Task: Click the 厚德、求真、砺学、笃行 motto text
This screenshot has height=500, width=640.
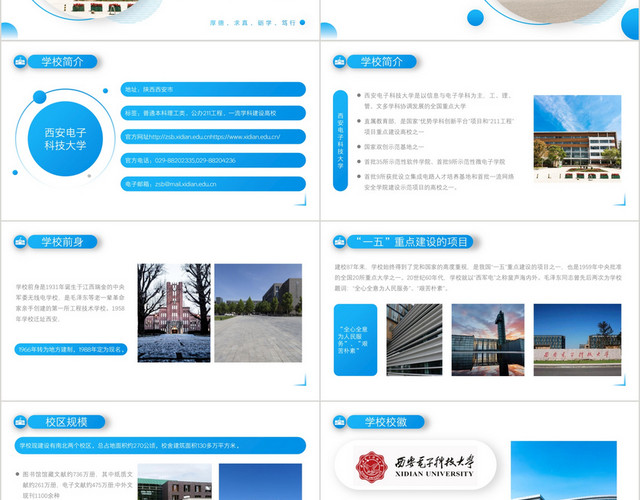Action: tap(253, 23)
